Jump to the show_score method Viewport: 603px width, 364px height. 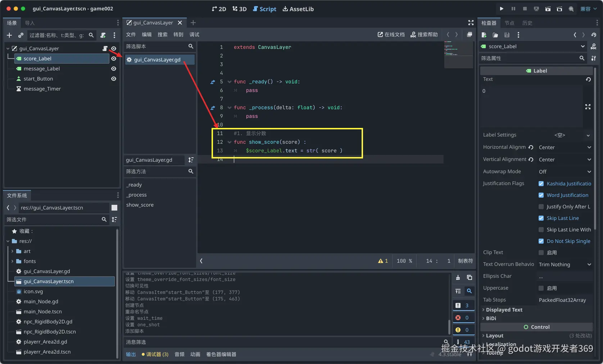[x=140, y=205]
